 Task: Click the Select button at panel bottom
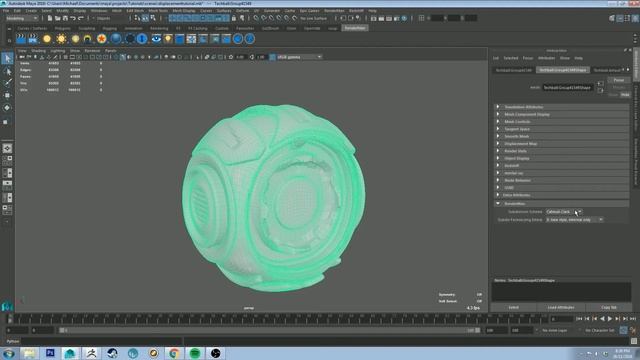[x=513, y=307]
